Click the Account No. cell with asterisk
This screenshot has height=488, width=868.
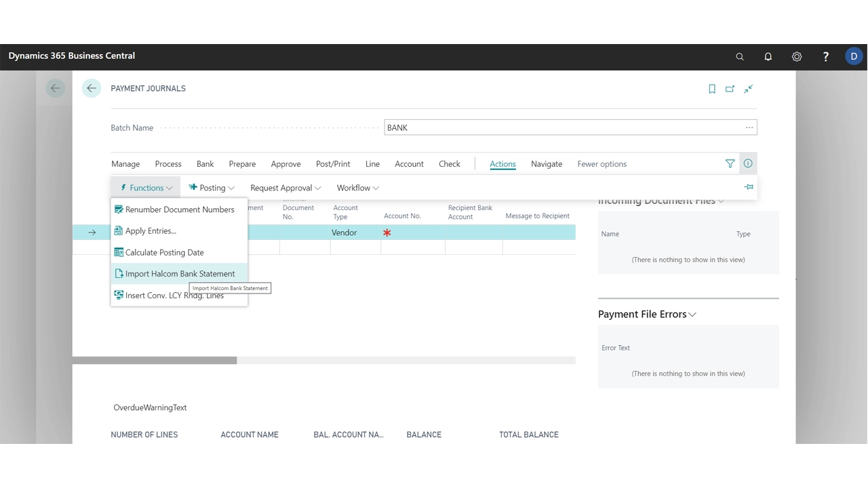pos(413,232)
